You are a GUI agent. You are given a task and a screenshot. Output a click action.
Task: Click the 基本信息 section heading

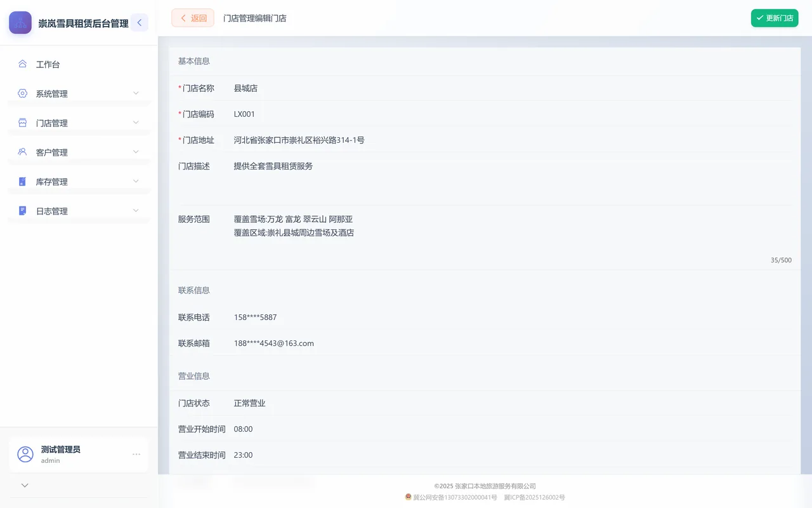pos(194,62)
